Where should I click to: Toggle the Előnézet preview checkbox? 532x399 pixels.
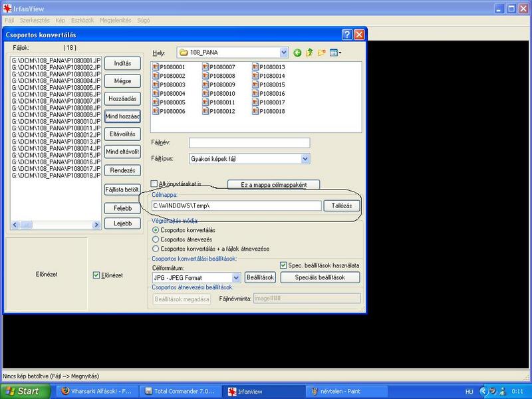point(96,275)
